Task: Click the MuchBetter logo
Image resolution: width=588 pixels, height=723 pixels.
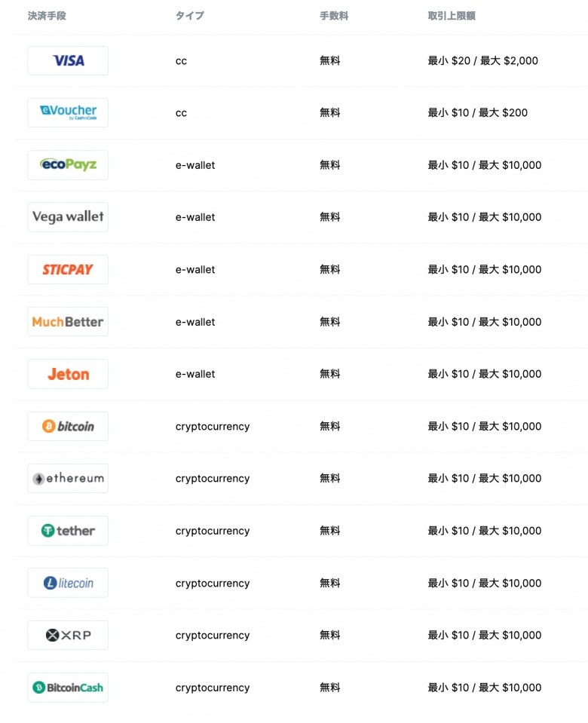Action: click(68, 322)
